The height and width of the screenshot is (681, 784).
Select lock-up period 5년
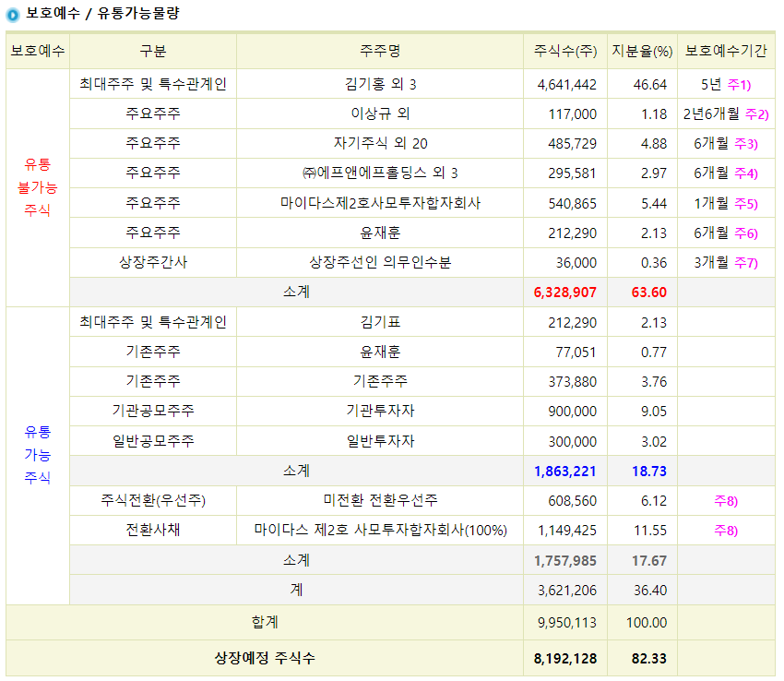pos(711,84)
